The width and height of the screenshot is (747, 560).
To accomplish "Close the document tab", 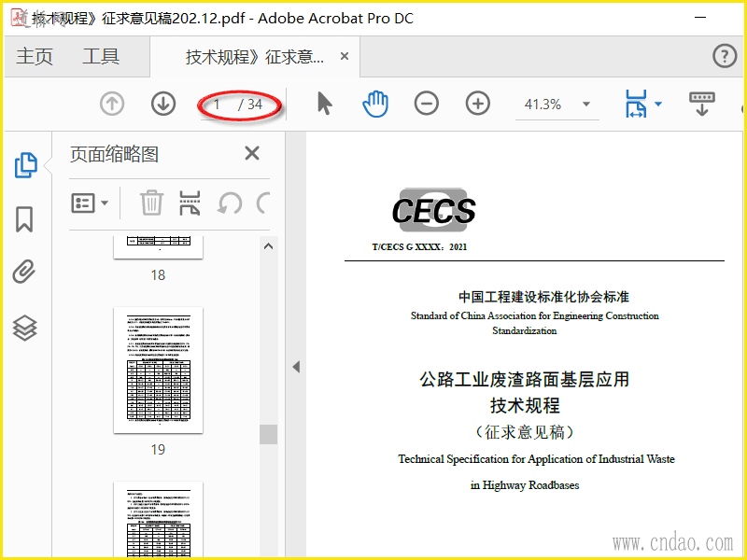I will pyautogui.click(x=345, y=57).
